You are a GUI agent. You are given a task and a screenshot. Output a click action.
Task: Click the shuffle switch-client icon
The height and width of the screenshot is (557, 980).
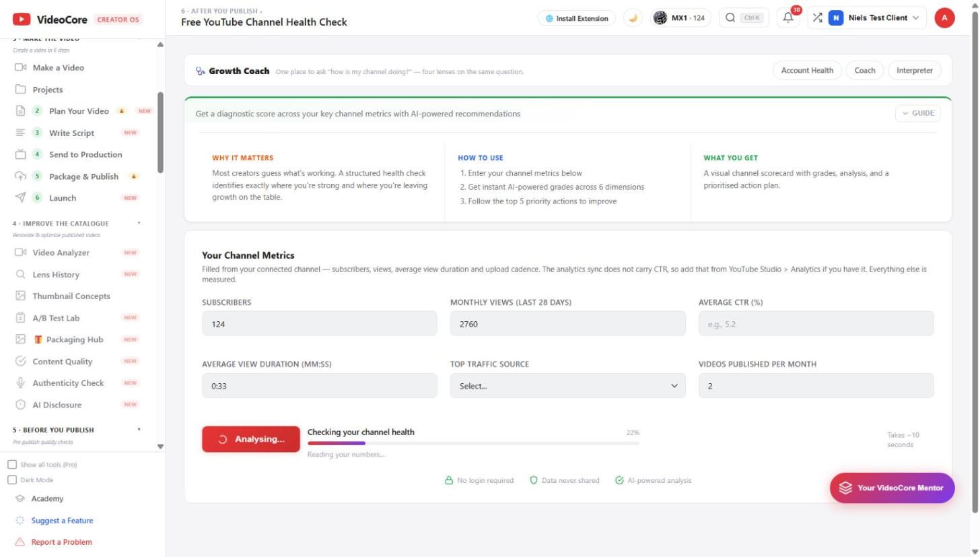pos(817,18)
